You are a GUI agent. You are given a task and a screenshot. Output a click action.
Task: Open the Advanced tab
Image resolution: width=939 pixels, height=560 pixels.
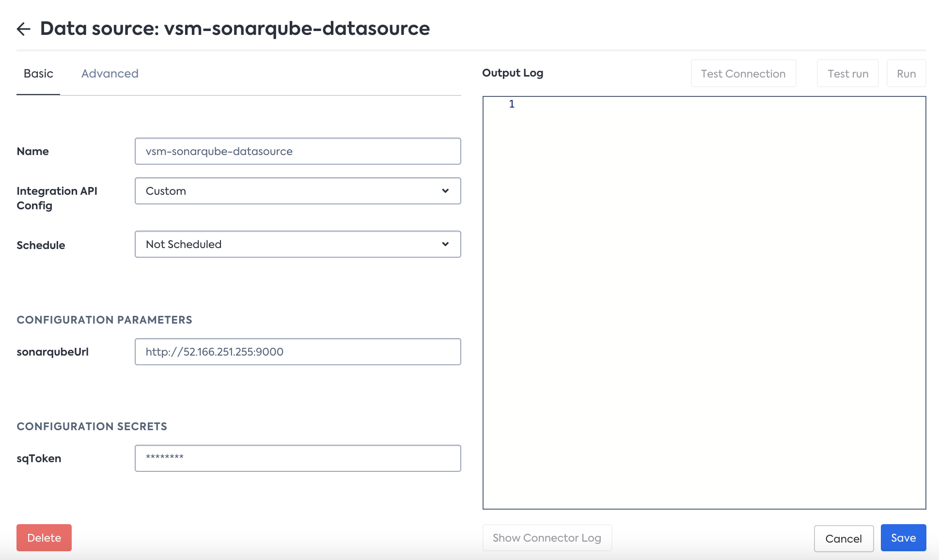point(110,74)
